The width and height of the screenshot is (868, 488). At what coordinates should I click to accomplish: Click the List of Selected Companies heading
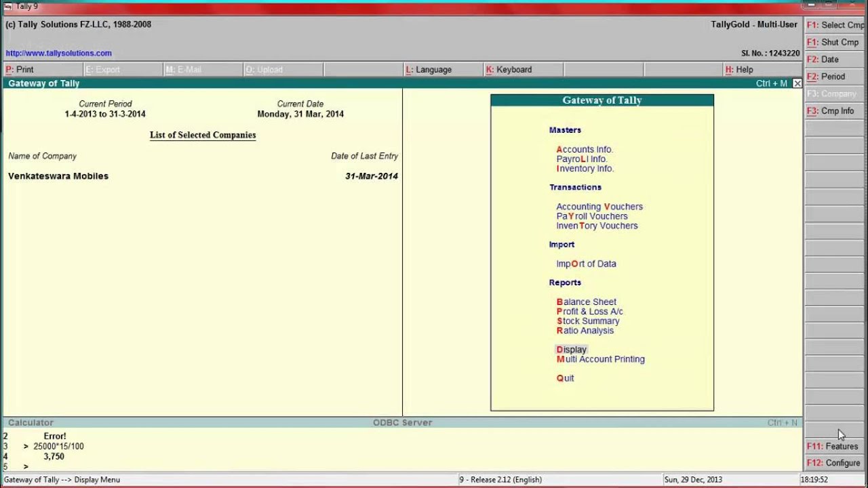pyautogui.click(x=203, y=135)
